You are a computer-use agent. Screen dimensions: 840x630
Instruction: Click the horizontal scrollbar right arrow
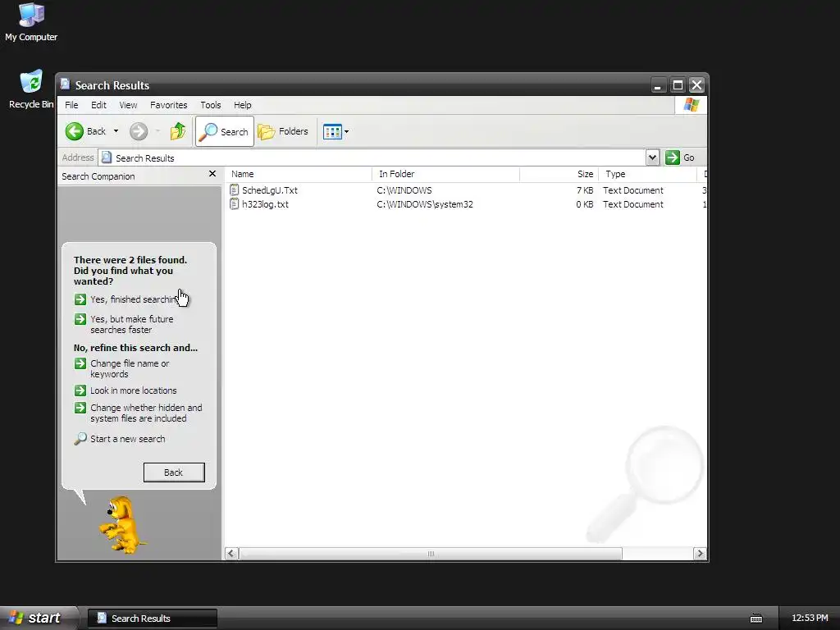[x=700, y=554]
